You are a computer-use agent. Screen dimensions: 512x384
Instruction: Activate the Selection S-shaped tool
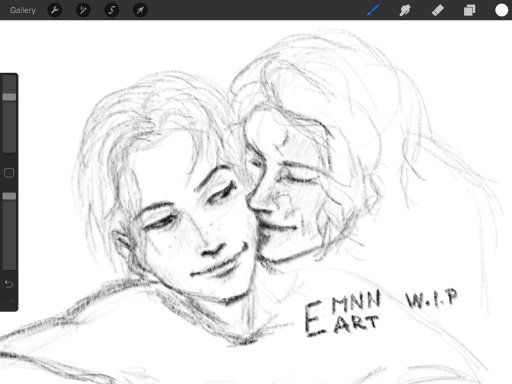pos(111,10)
